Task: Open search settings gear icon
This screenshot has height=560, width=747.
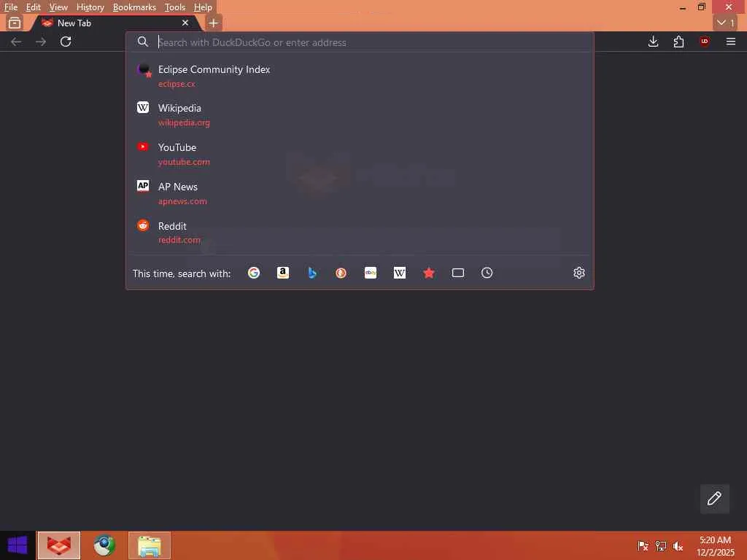Action: (578, 273)
